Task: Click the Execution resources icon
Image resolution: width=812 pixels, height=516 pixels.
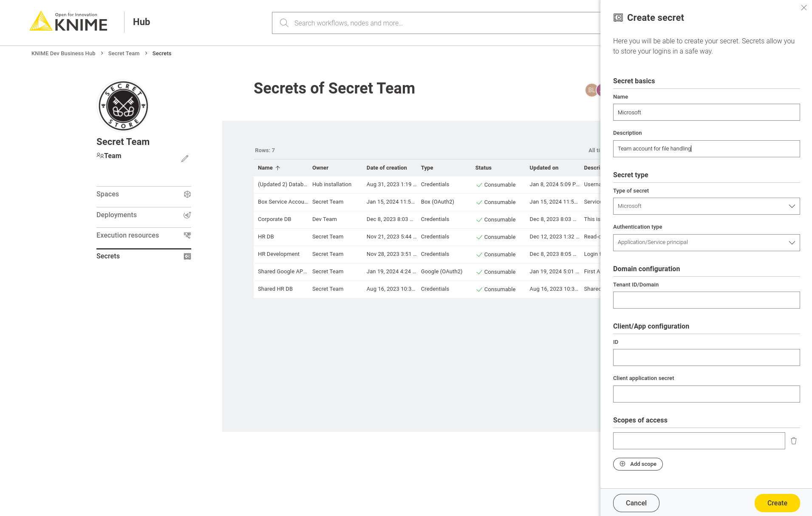Action: click(x=187, y=235)
